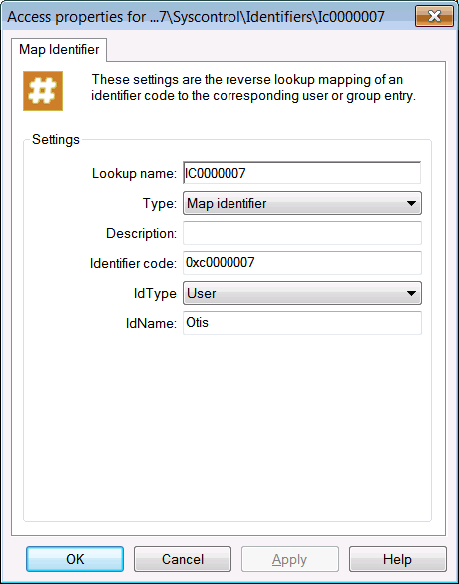Image resolution: width=459 pixels, height=584 pixels.
Task: Select the Map identifier combo box
Action: point(302,203)
